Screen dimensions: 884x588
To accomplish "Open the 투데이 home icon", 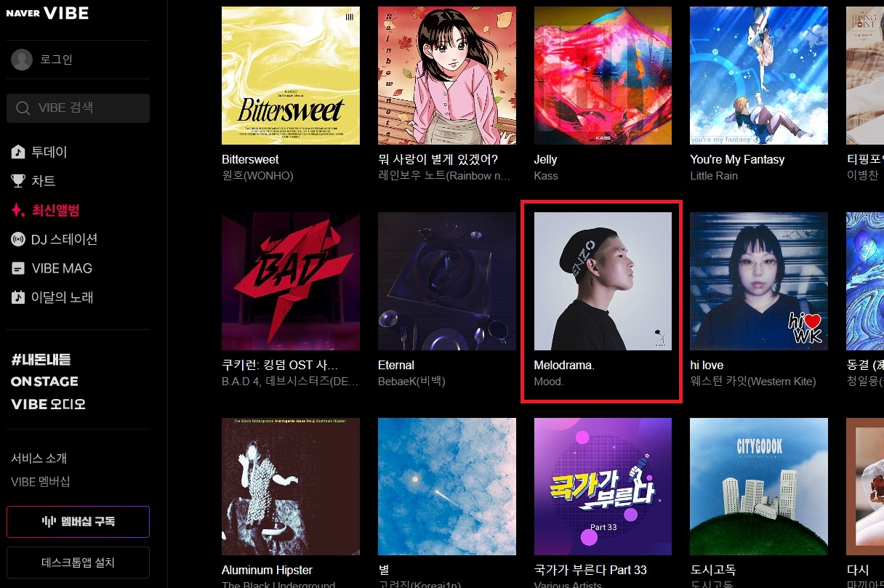I will click(x=18, y=152).
